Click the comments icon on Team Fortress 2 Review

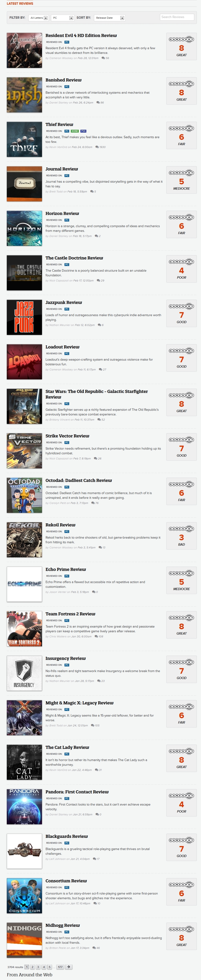coord(96,636)
